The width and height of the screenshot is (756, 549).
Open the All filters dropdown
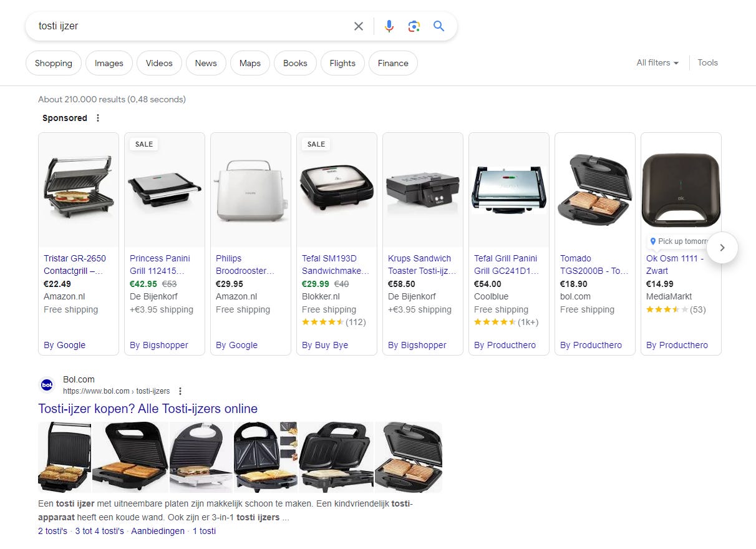point(657,62)
